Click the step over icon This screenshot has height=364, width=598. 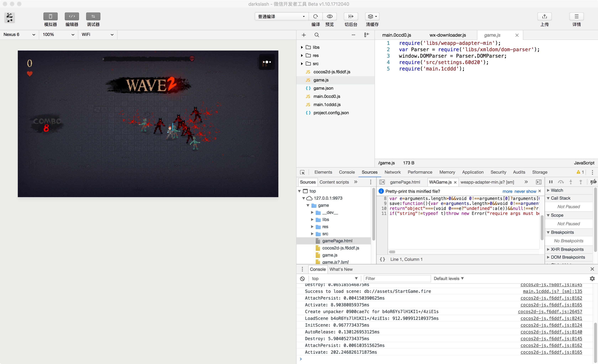coord(561,182)
